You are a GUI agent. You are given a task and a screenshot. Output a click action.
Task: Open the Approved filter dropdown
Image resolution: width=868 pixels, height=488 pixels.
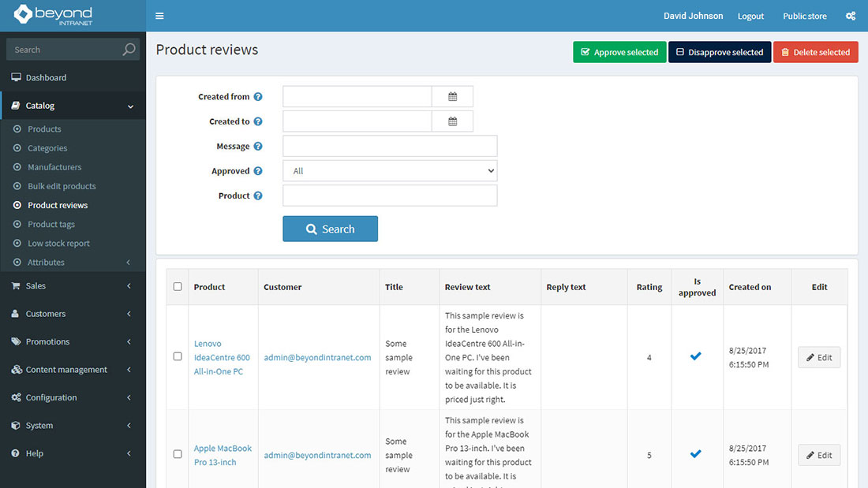point(389,170)
